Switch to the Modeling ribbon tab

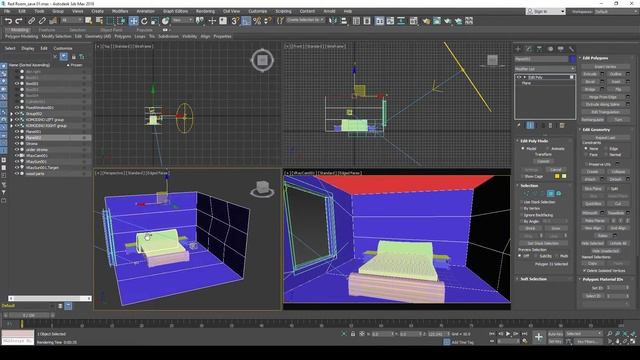coord(18,30)
